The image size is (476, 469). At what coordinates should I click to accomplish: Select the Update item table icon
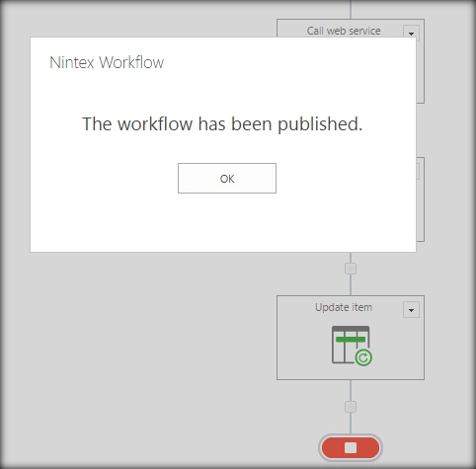[x=352, y=346]
